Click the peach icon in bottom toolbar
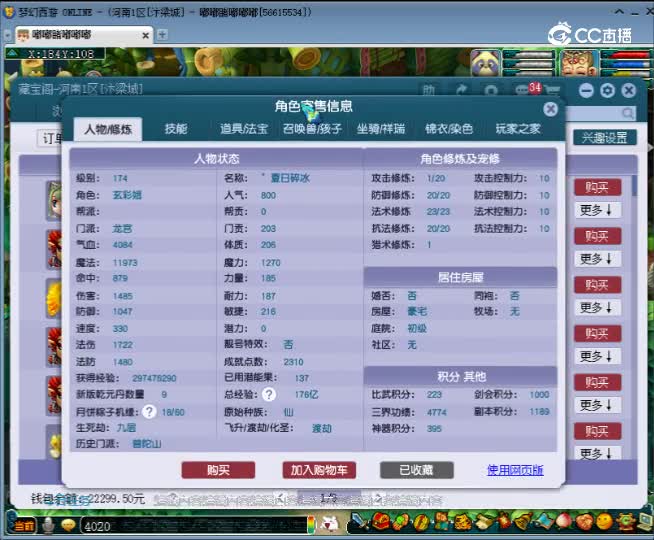The height and width of the screenshot is (540, 654). click(563, 521)
